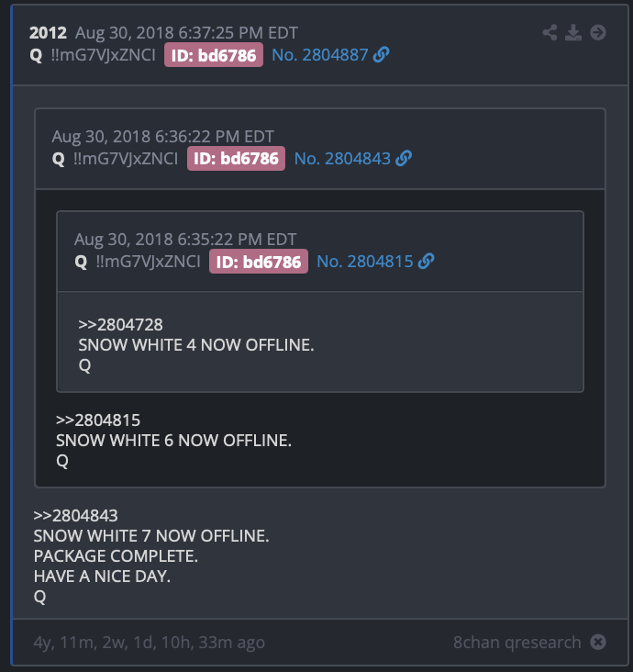
Task: Click the right arrow circle icon
Action: click(x=598, y=32)
